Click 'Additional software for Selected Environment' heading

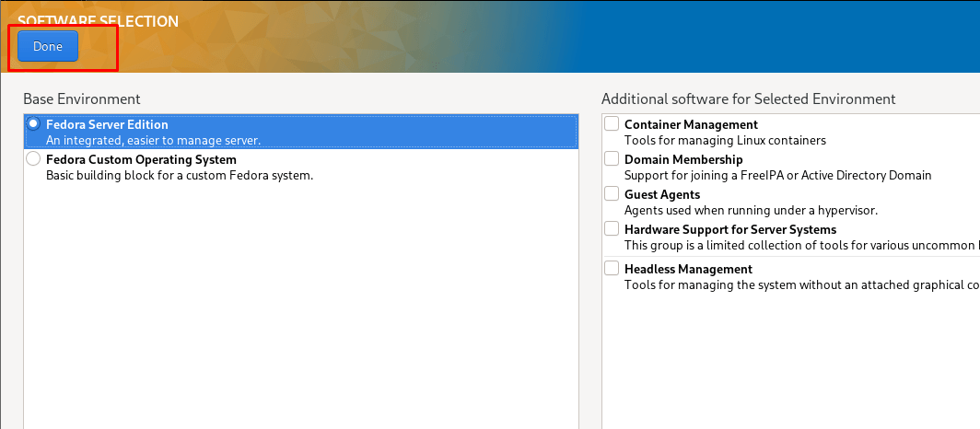pos(749,99)
